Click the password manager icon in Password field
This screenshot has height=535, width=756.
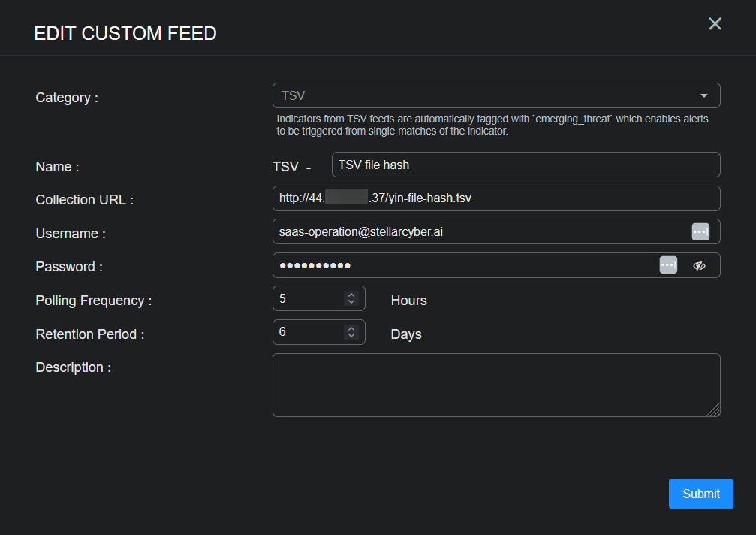click(668, 265)
